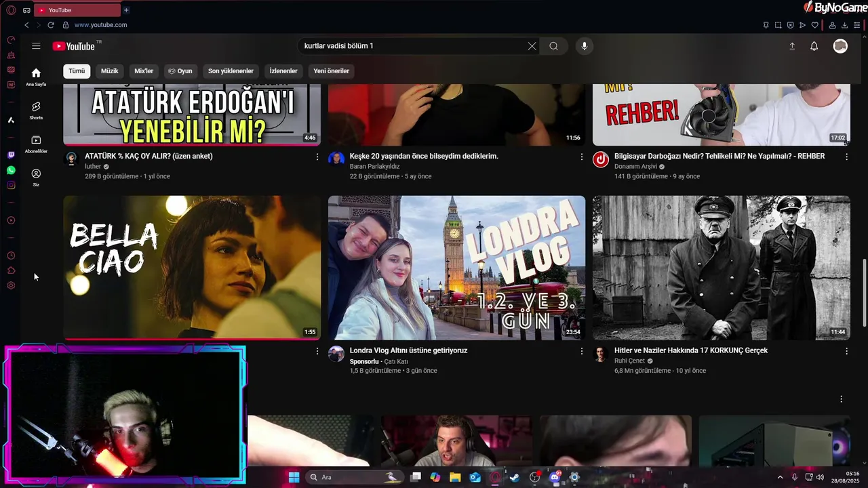The image size is (868, 488).
Task: Click the magnifier search button
Action: [x=554, y=46]
